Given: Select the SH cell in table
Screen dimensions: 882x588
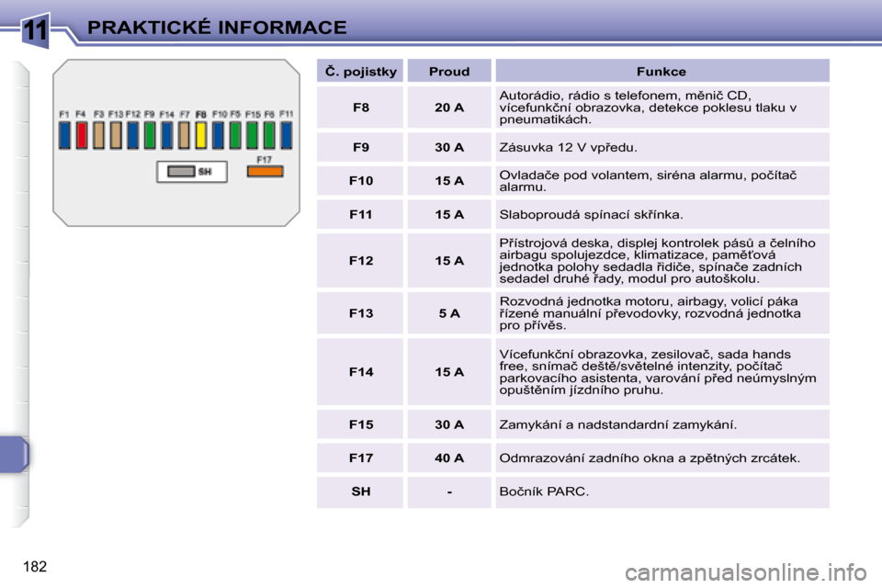Looking at the screenshot, I should (360, 492).
